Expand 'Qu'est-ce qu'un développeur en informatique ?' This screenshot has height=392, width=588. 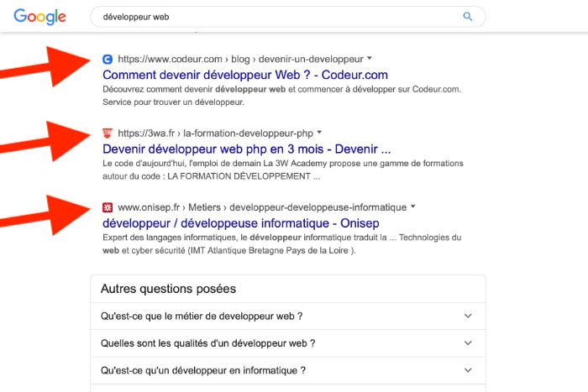point(202,370)
